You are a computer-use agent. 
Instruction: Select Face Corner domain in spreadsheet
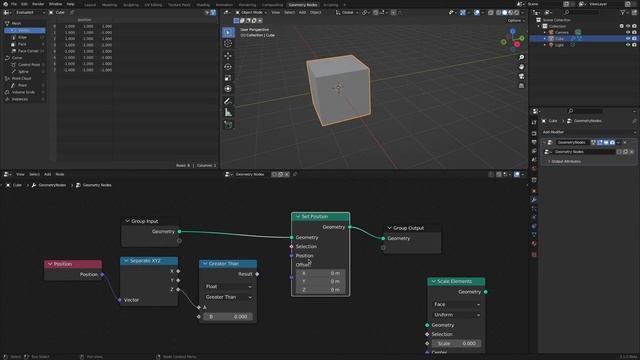[28, 51]
